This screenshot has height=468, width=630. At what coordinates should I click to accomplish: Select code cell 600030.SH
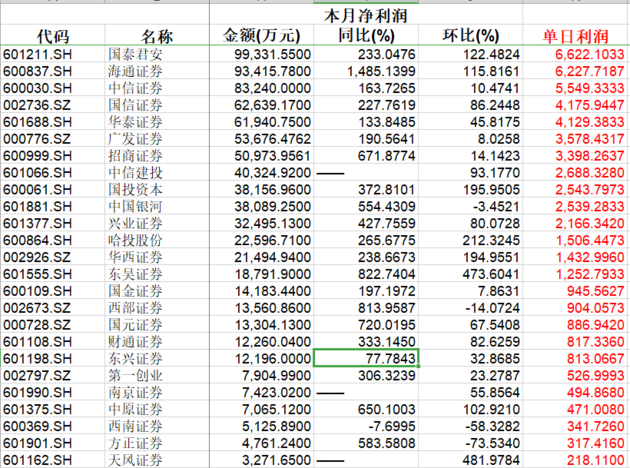[x=53, y=88]
